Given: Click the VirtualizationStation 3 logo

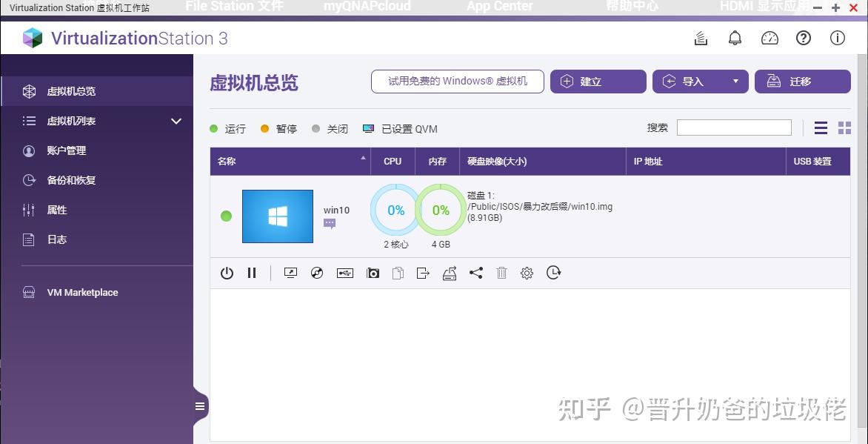Looking at the screenshot, I should click(x=124, y=39).
